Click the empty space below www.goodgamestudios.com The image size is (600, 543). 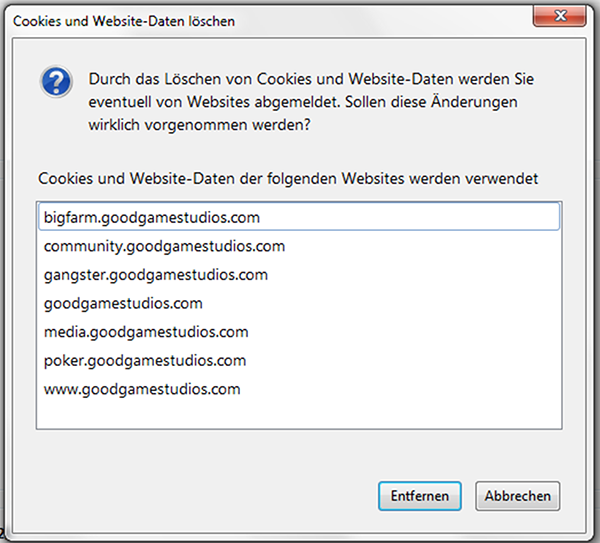(x=299, y=415)
